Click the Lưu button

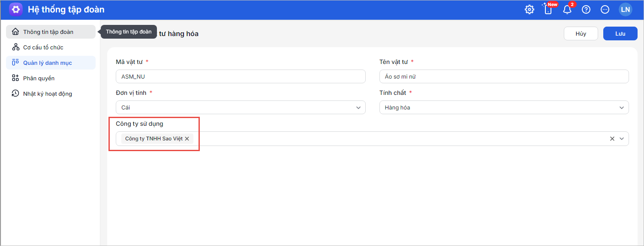click(620, 33)
